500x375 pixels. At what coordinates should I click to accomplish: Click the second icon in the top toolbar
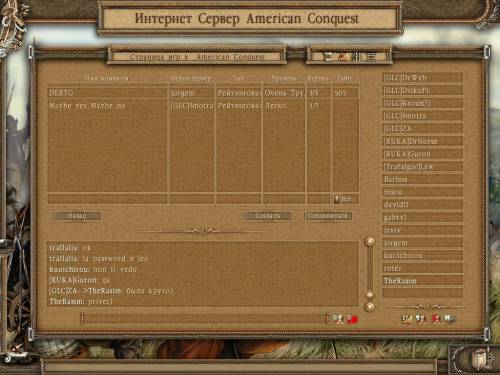342,56
